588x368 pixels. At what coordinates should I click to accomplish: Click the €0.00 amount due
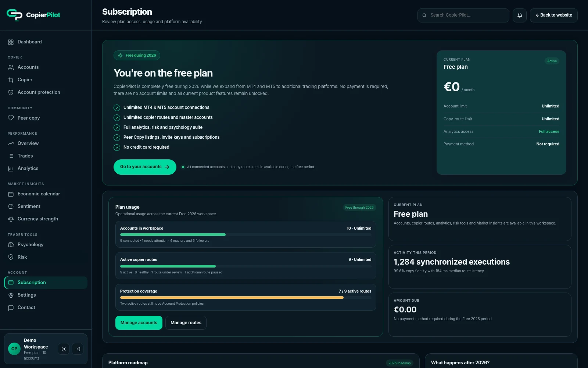(x=405, y=310)
